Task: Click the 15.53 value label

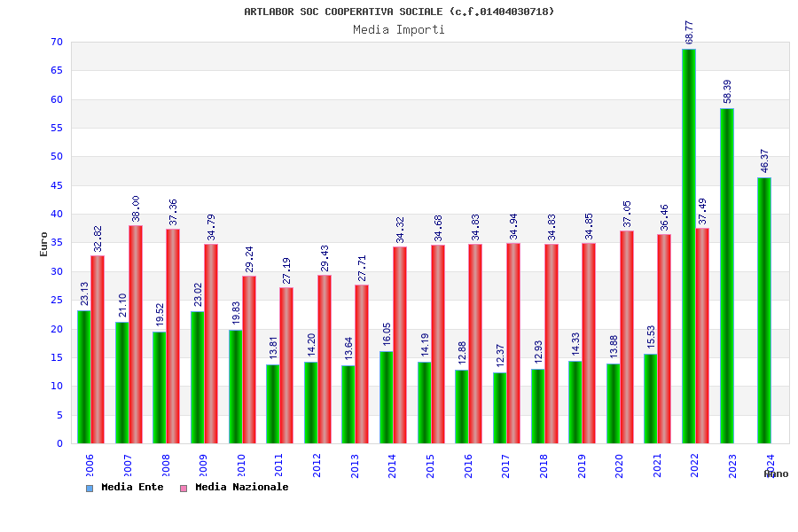Action: pos(651,337)
